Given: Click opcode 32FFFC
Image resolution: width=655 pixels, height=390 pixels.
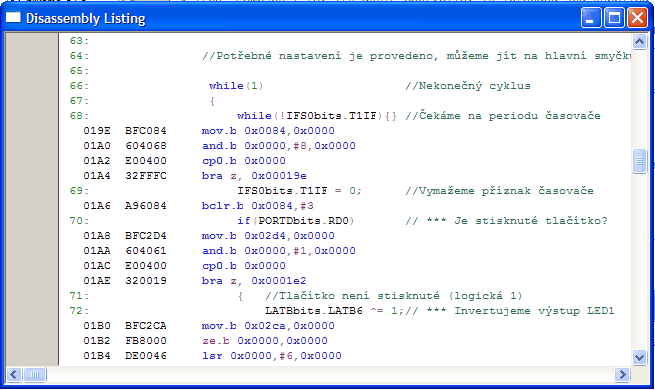Looking at the screenshot, I should click(146, 176).
